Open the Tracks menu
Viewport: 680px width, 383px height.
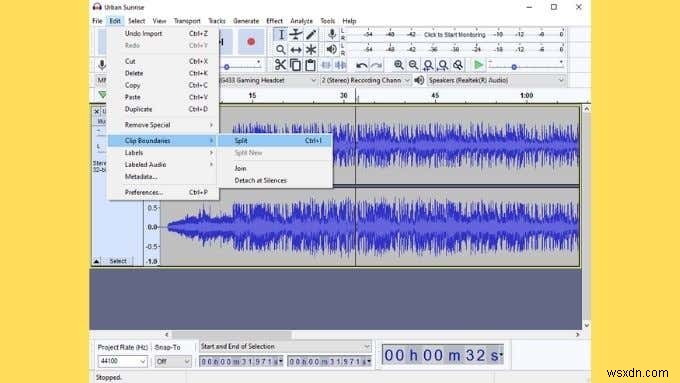pos(216,21)
